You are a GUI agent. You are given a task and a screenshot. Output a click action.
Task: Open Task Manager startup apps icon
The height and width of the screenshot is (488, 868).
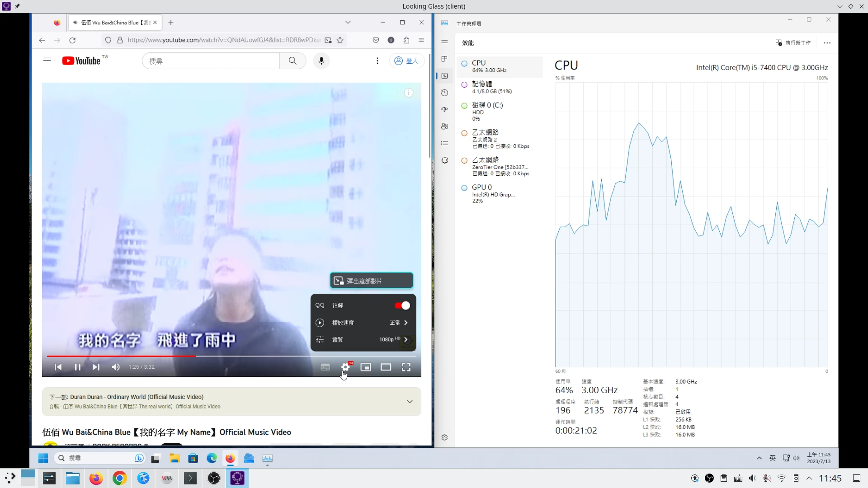click(x=444, y=109)
